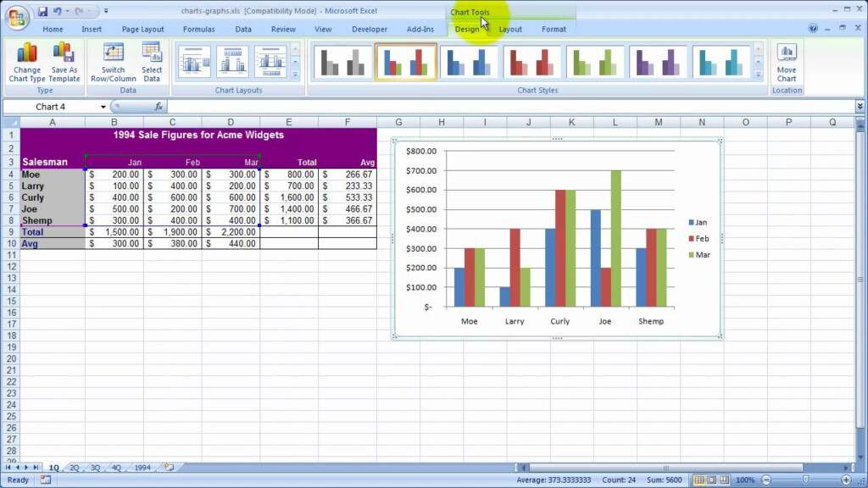
Task: Undo the last action
Action: point(57,11)
